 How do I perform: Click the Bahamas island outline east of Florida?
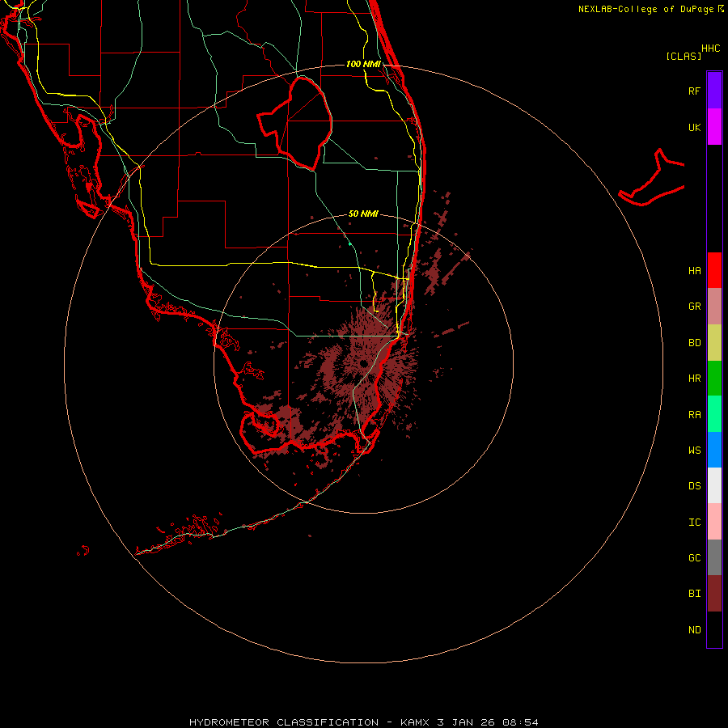(x=651, y=177)
